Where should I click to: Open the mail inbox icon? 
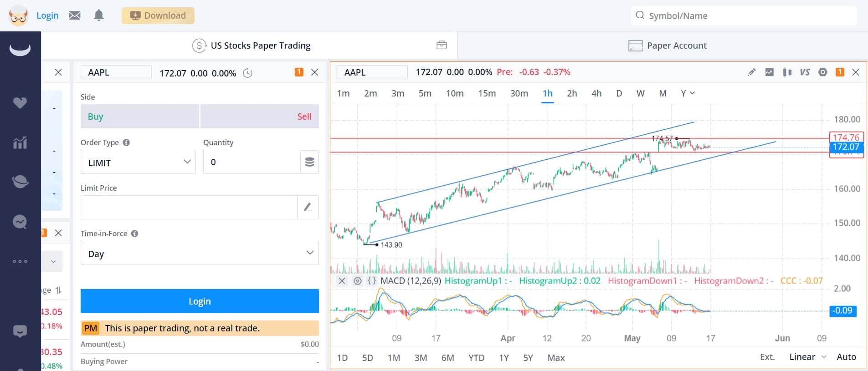pyautogui.click(x=75, y=15)
